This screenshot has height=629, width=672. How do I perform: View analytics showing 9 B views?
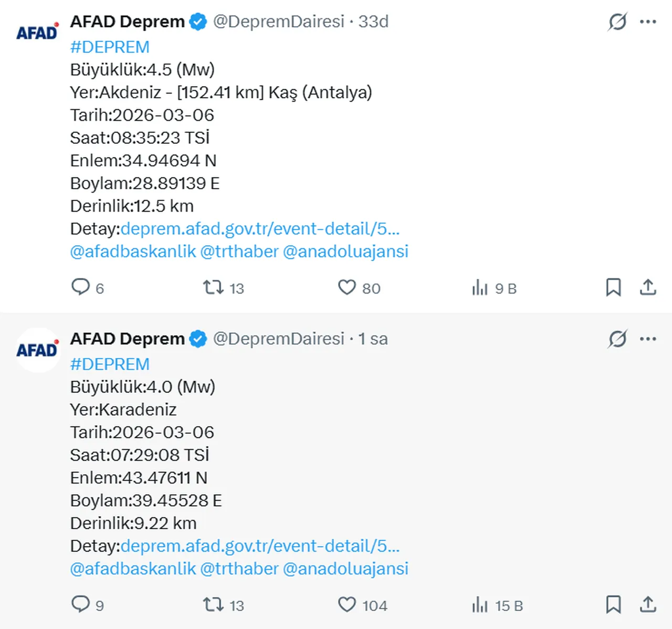[479, 288]
